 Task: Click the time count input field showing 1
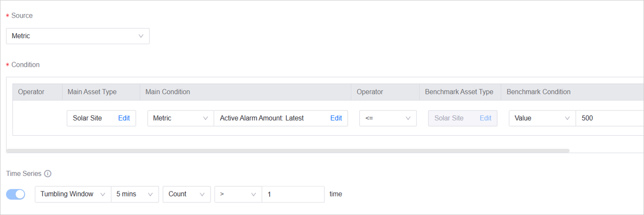tap(293, 194)
